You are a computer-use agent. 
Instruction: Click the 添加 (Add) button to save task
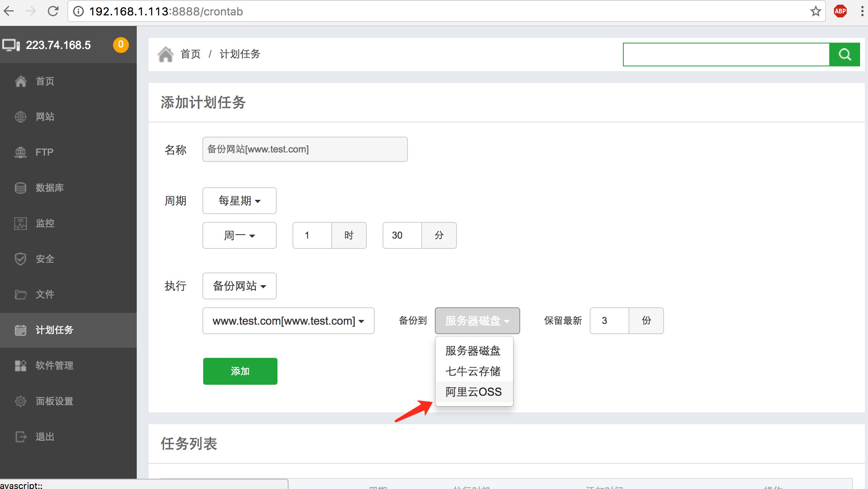[x=240, y=370]
